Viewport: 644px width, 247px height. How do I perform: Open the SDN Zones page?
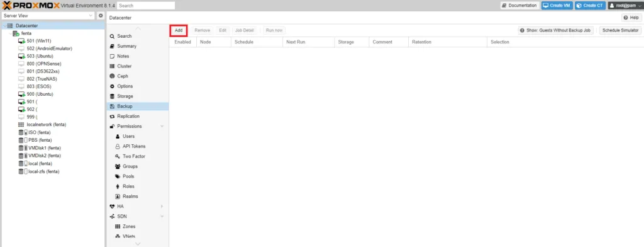(x=138, y=226)
